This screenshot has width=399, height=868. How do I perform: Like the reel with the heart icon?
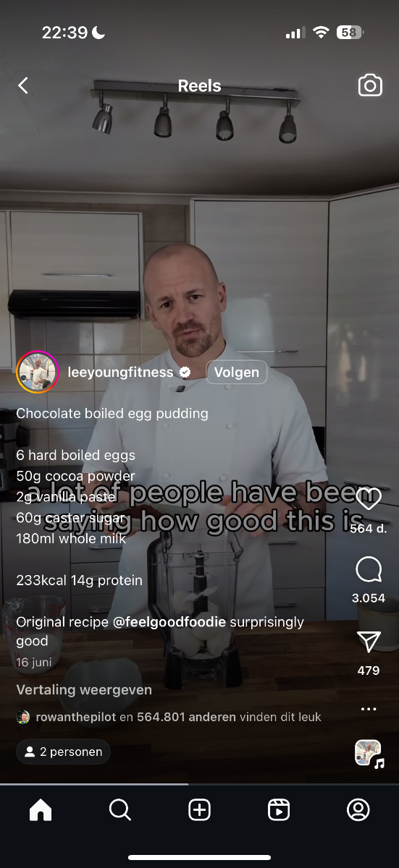369,498
